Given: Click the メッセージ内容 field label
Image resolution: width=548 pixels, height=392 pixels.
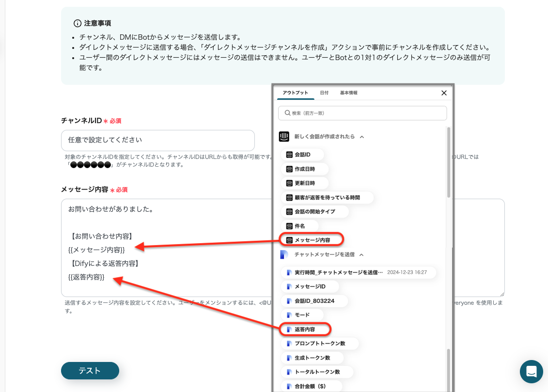Looking at the screenshot, I should pos(85,190).
